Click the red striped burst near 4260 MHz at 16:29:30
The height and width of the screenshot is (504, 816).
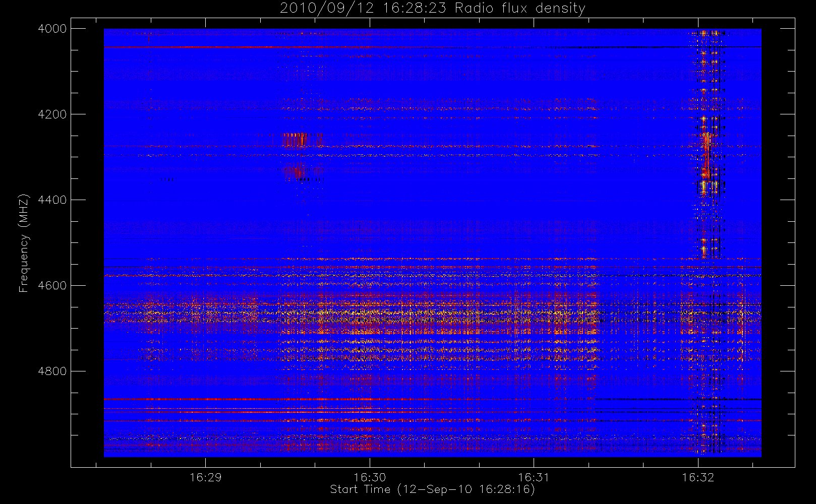point(295,140)
